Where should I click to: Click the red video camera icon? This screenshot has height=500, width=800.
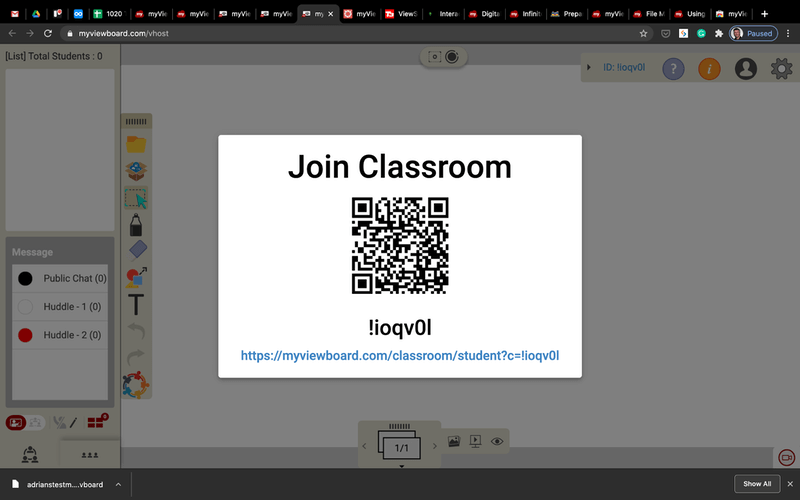click(786, 458)
